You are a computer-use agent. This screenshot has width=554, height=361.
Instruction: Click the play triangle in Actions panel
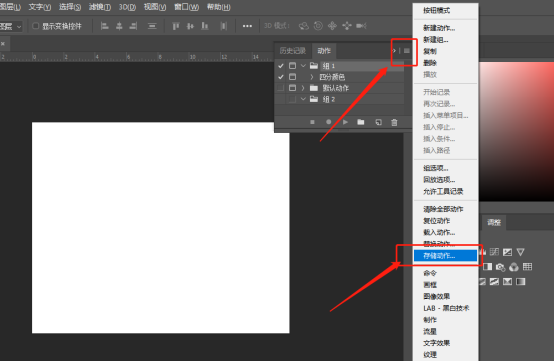pyautogui.click(x=345, y=122)
